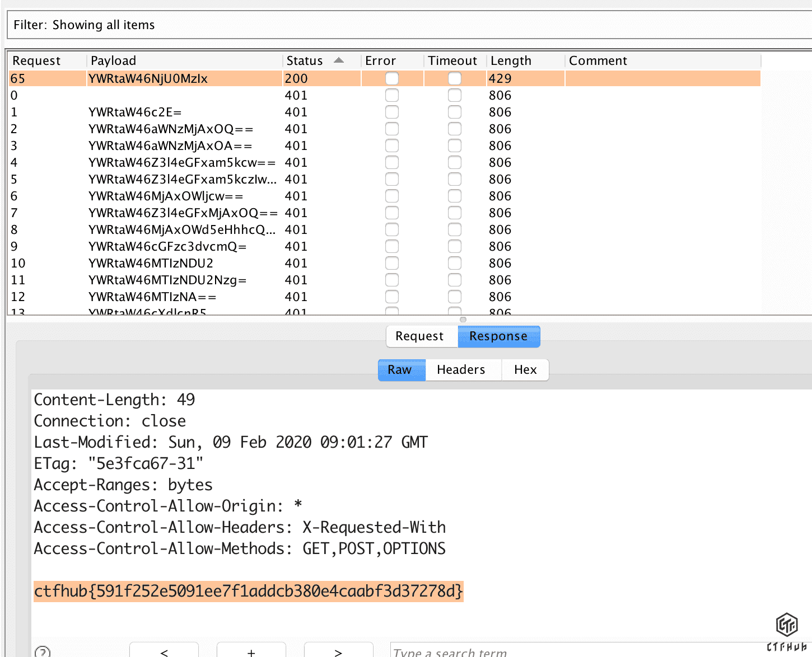
Task: Open the Headers view tab
Action: coord(461,370)
